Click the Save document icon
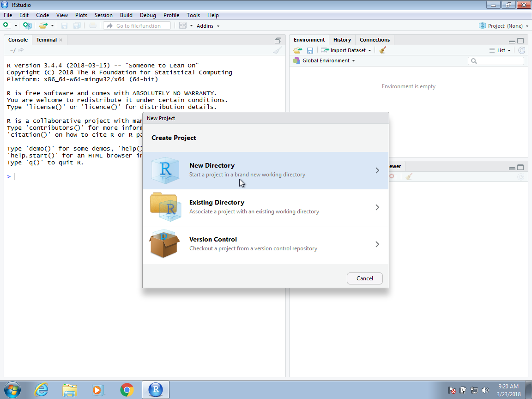532x399 pixels. point(64,25)
